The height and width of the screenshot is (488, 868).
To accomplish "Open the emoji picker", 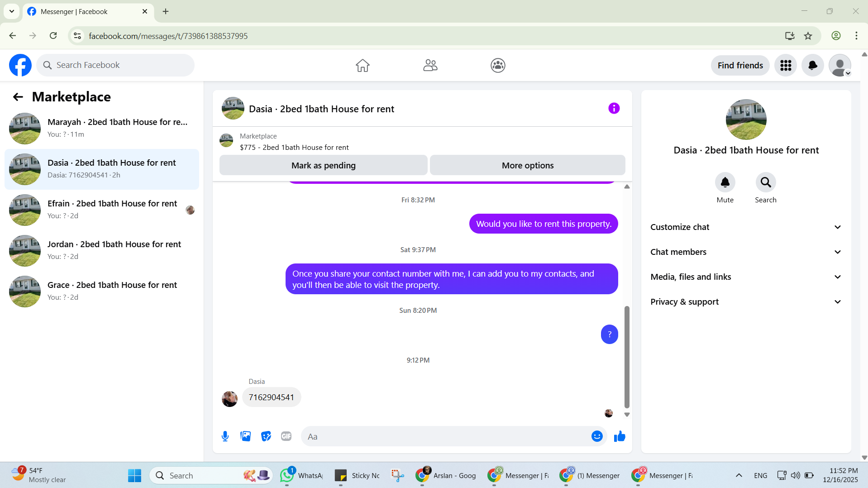I will pos(597,436).
